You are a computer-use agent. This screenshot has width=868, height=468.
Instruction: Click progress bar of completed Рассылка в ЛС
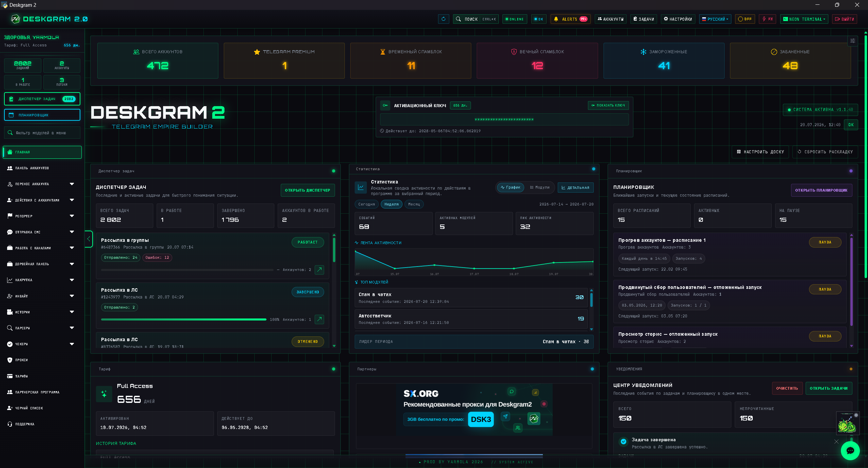pyautogui.click(x=183, y=319)
